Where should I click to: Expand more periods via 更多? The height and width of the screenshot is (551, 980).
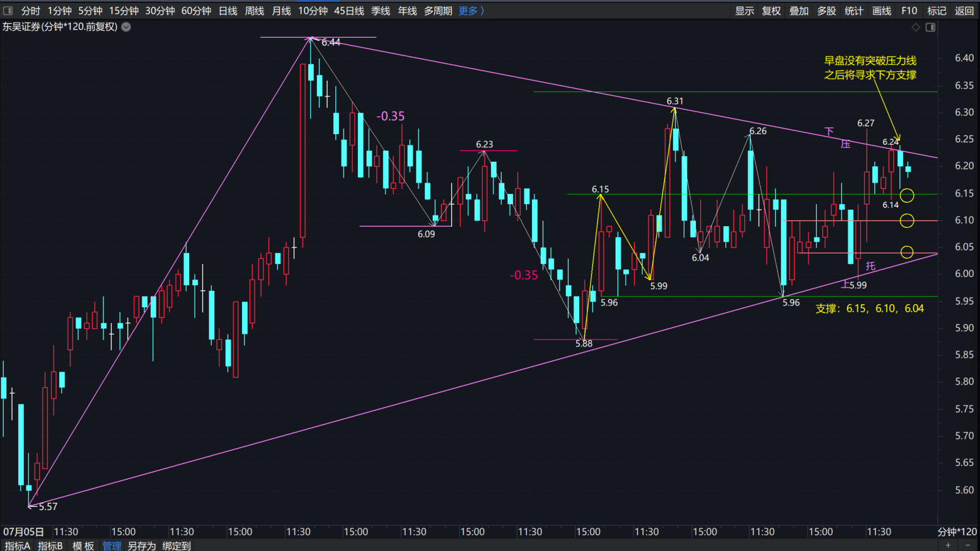point(471,11)
